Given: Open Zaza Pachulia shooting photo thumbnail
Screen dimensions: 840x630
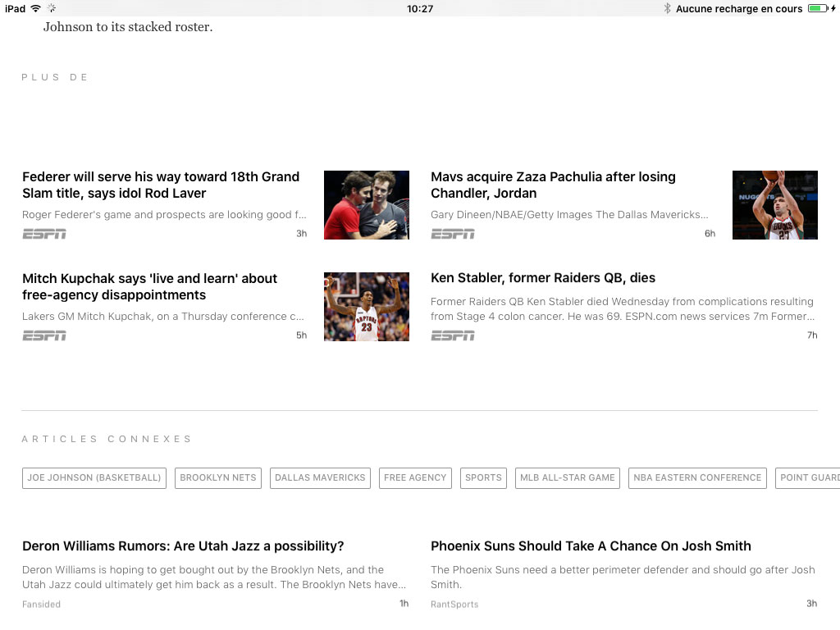Looking at the screenshot, I should coord(774,204).
